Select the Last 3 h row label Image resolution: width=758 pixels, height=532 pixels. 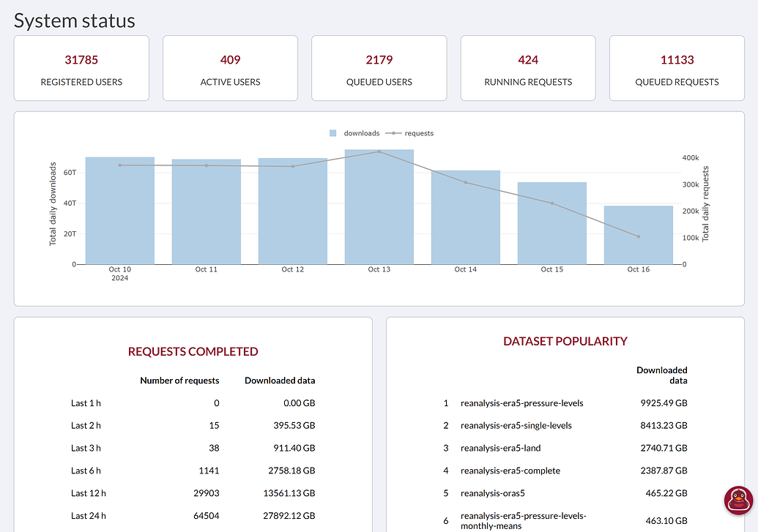click(86, 449)
